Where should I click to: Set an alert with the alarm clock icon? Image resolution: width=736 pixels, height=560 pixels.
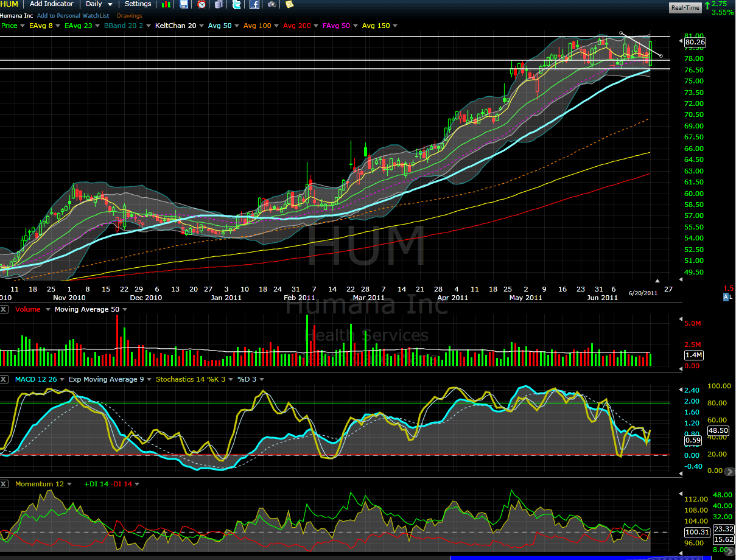(x=202, y=4)
